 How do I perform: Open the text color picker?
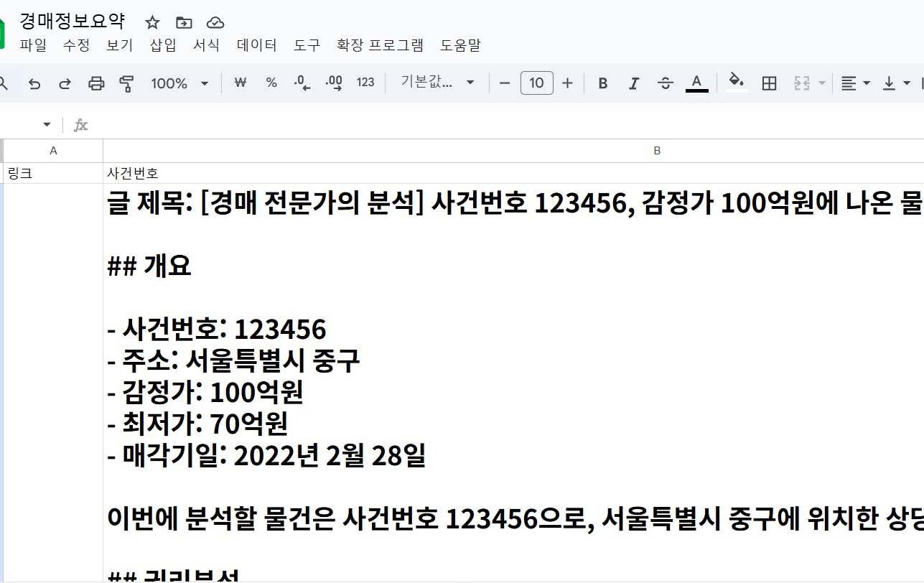coord(697,83)
